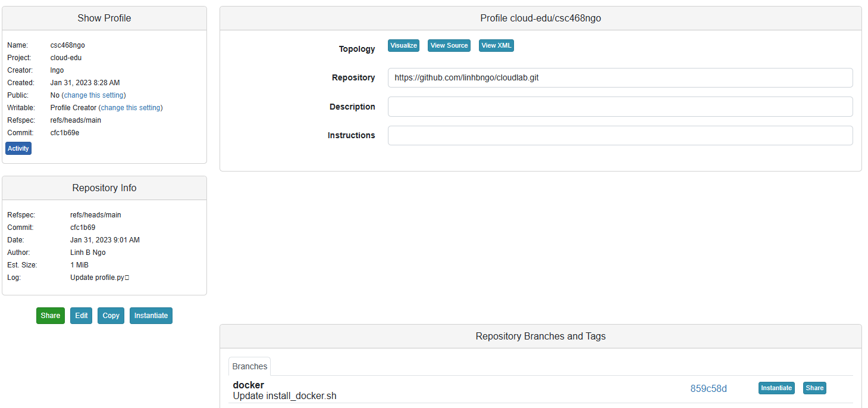Click the Activity button in Show Profile
The height and width of the screenshot is (408, 868).
tap(18, 148)
